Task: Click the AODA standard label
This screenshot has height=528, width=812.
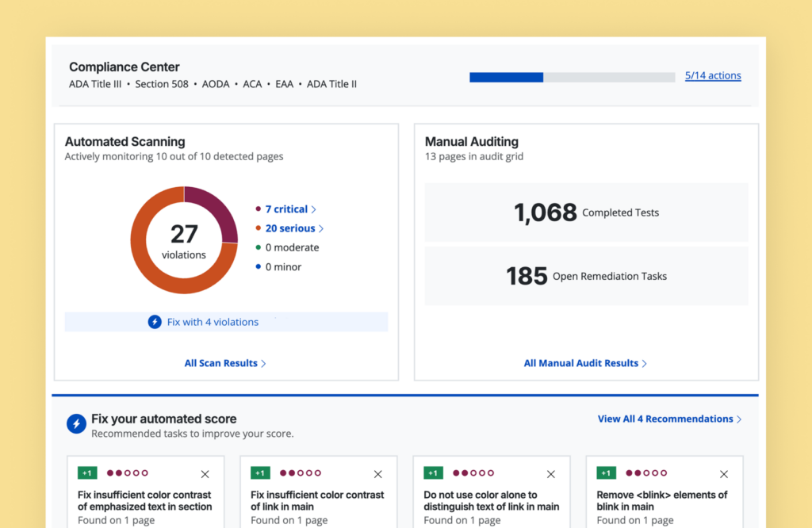Action: pos(216,84)
